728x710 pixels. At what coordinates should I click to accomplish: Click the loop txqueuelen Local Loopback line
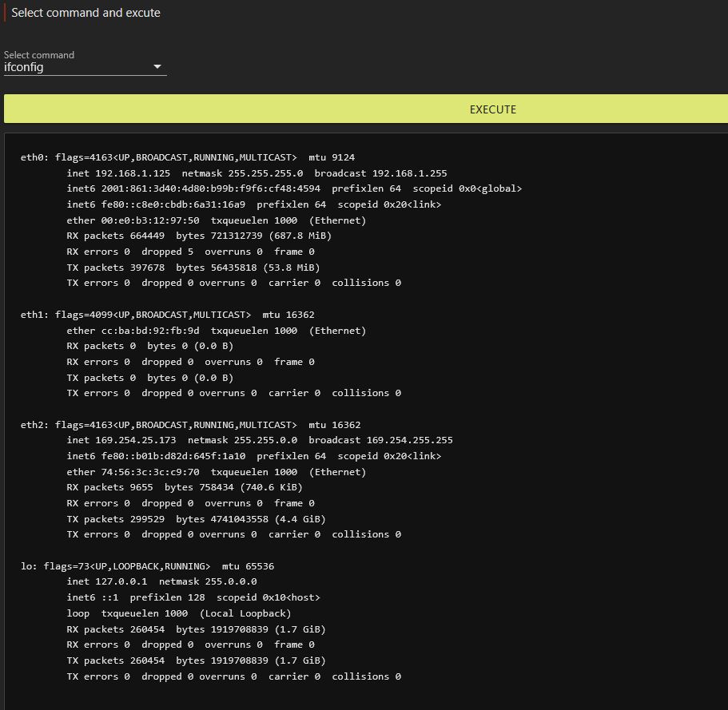pos(179,613)
